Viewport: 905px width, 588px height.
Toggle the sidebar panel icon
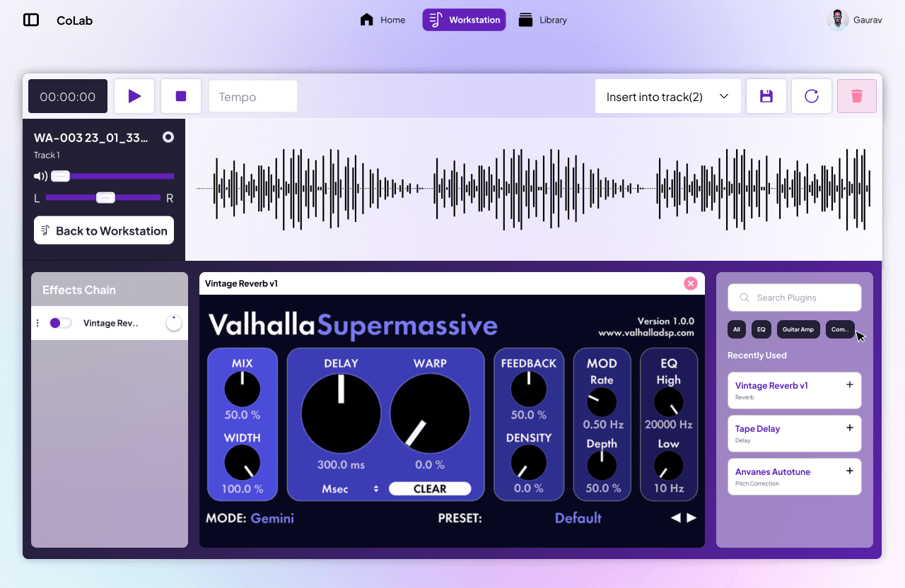pyautogui.click(x=31, y=20)
